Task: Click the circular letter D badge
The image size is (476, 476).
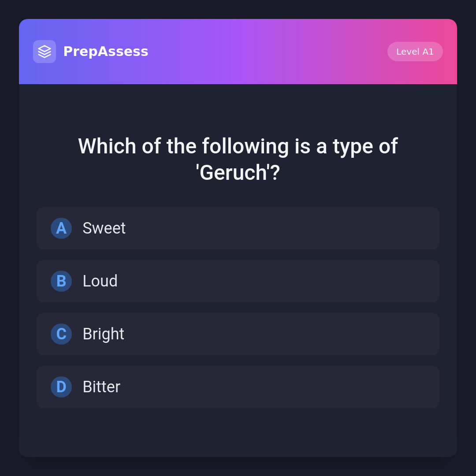Action: pyautogui.click(x=61, y=387)
